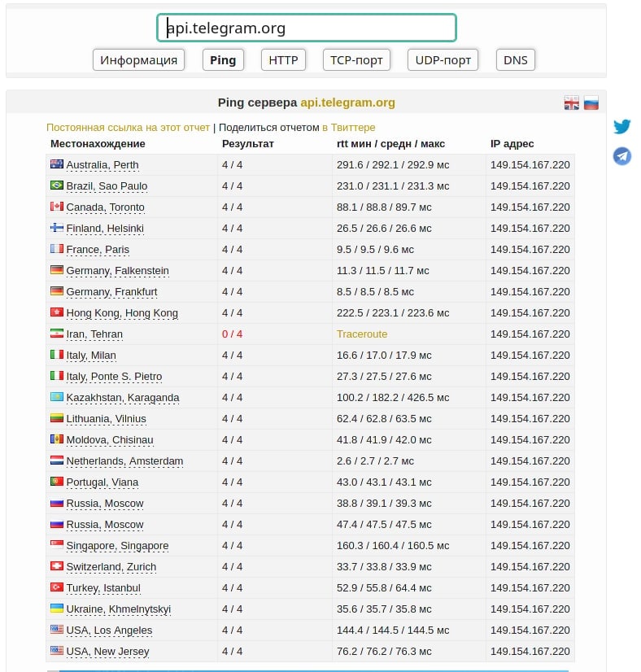
Task: Click the 291.6 / 292.1 / 292.9 мс value
Action: pos(393,165)
